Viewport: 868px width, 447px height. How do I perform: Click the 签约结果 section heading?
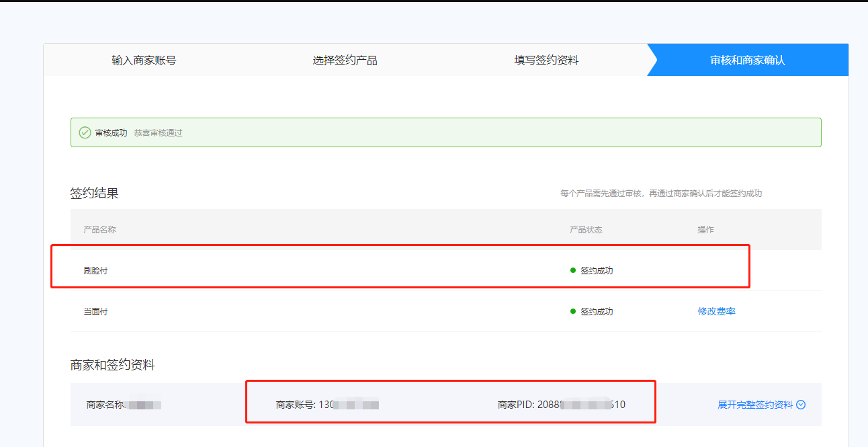[x=95, y=193]
